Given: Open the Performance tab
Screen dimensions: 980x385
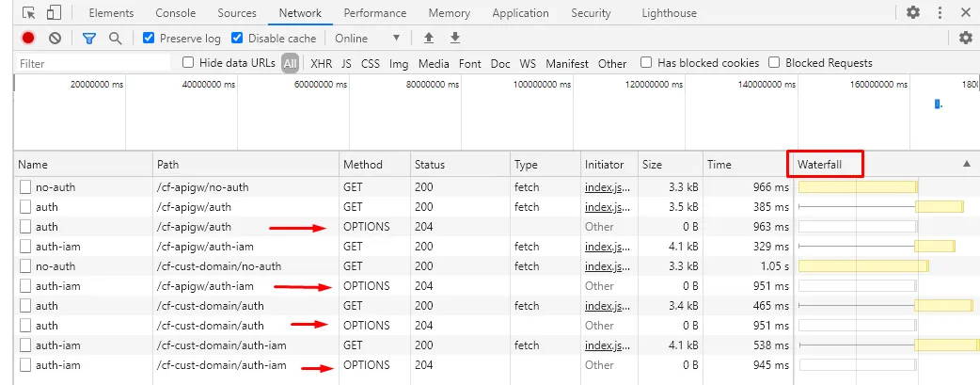Looking at the screenshot, I should 375,13.
